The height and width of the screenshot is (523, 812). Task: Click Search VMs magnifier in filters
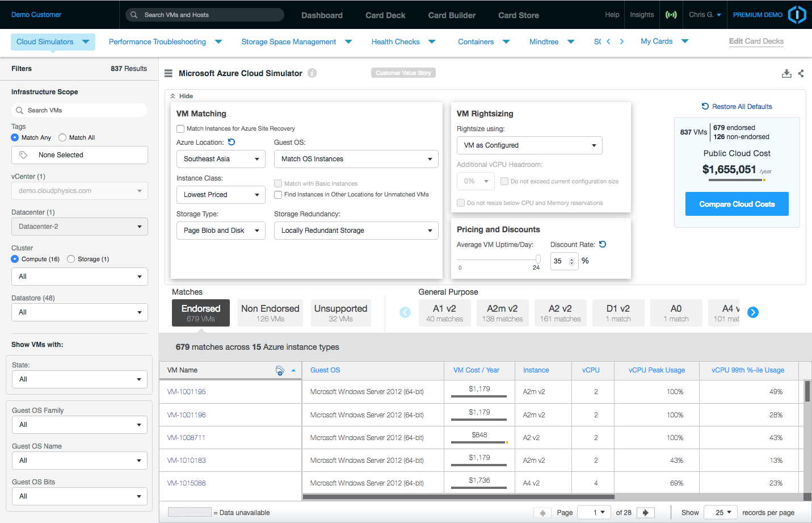[20, 110]
